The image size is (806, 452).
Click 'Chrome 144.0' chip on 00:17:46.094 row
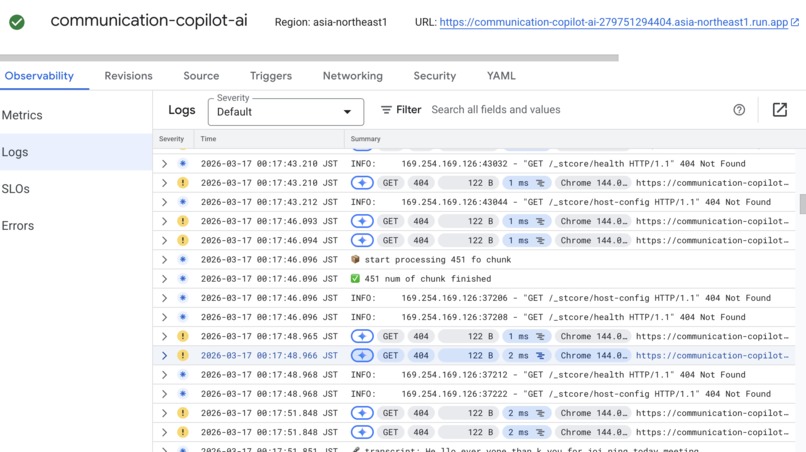[x=594, y=240]
